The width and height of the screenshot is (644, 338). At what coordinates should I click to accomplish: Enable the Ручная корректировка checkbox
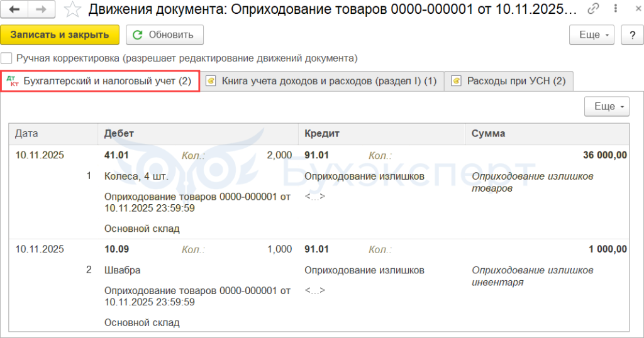(7, 58)
